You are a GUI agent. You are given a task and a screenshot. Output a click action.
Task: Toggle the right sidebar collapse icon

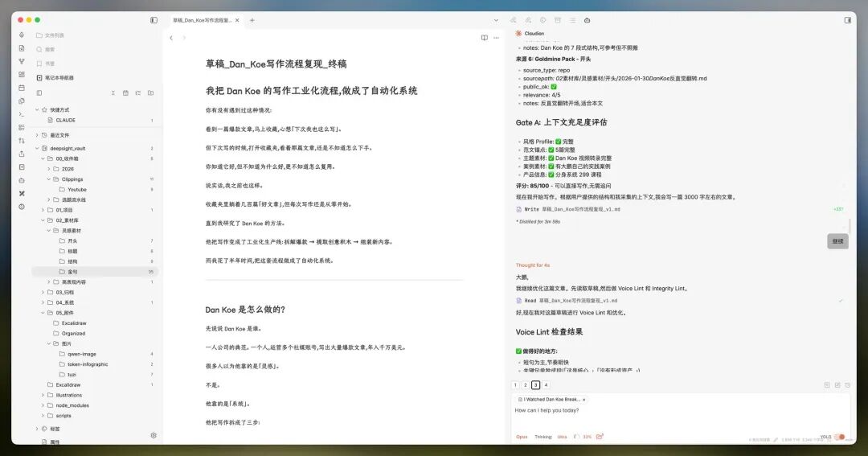pyautogui.click(x=848, y=20)
